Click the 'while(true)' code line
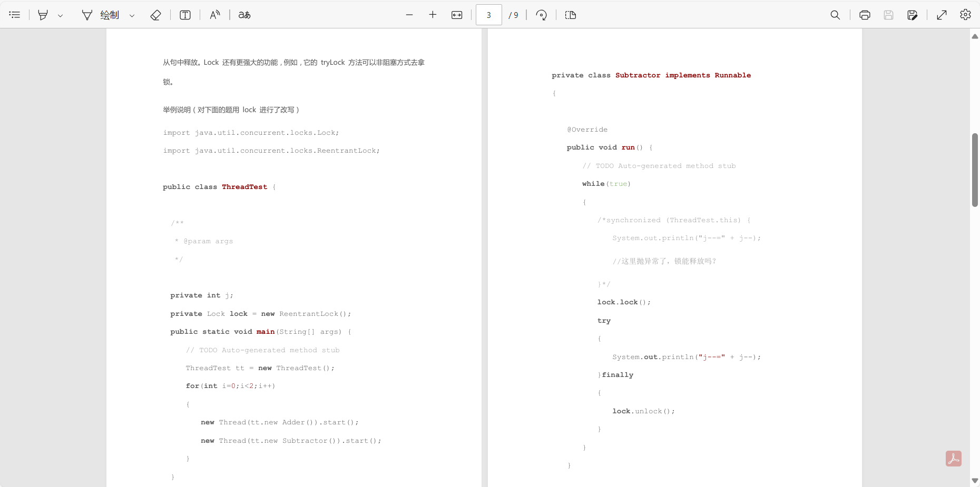Screen dimensions: 980x487 pos(606,184)
